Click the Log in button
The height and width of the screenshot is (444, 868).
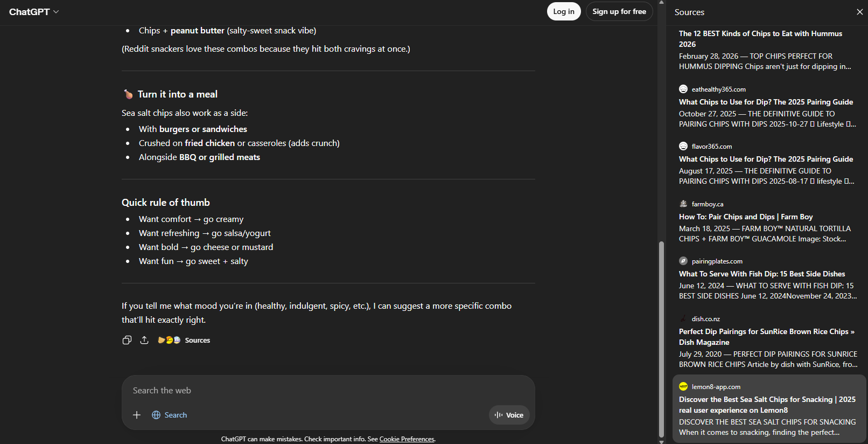click(x=564, y=11)
